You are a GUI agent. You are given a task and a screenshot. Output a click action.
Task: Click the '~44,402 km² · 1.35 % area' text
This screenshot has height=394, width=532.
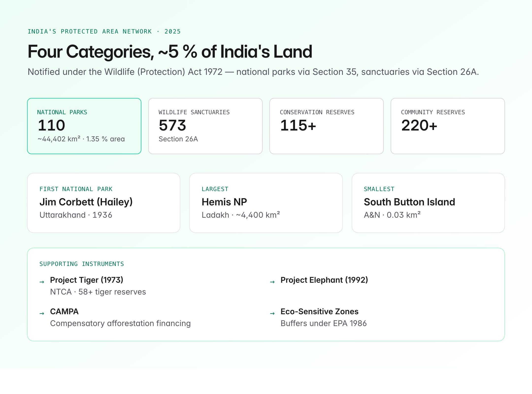pos(81,139)
